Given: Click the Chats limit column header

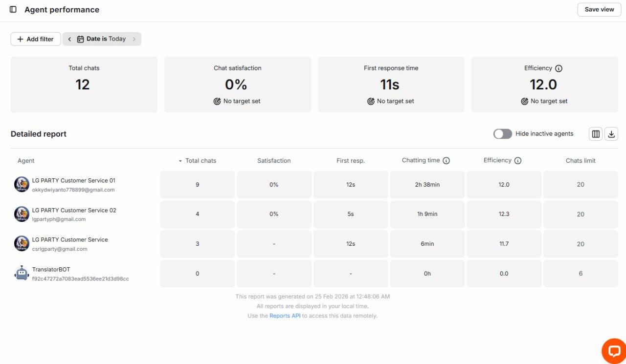Looking at the screenshot, I should click(581, 161).
